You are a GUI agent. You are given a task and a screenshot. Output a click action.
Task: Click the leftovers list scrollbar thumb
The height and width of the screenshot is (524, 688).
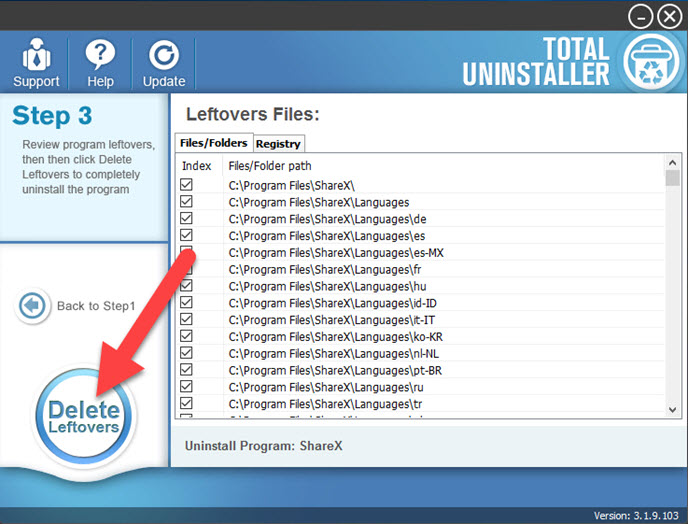(672, 178)
